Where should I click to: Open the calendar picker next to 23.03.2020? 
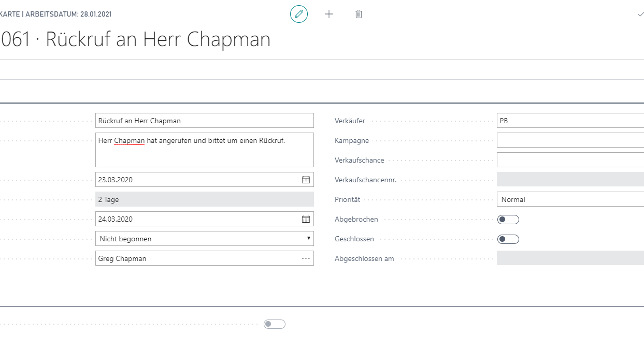pos(307,179)
